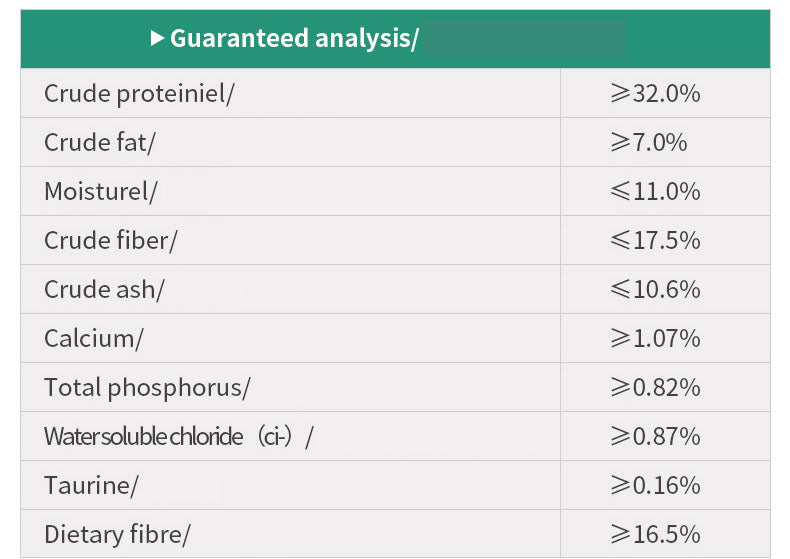Select the Taurine row label
This screenshot has height=559, width=790.
[91, 486]
